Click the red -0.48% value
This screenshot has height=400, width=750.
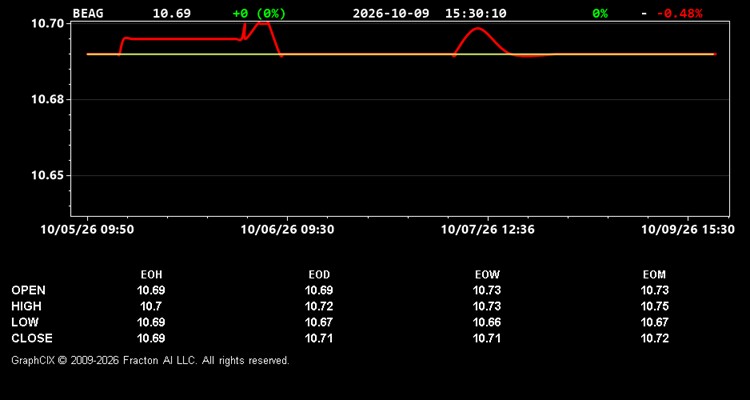[x=679, y=13]
